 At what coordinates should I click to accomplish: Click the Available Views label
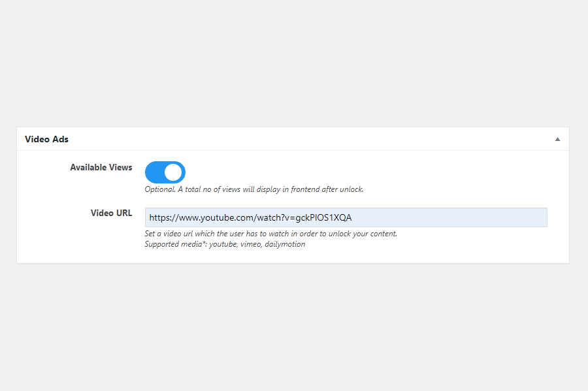click(x=101, y=167)
